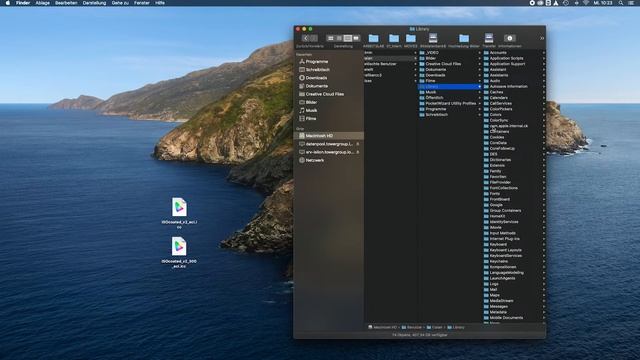Open Netzwerk in the sidebar
Viewport: 640px width, 360px height.
(x=312, y=160)
